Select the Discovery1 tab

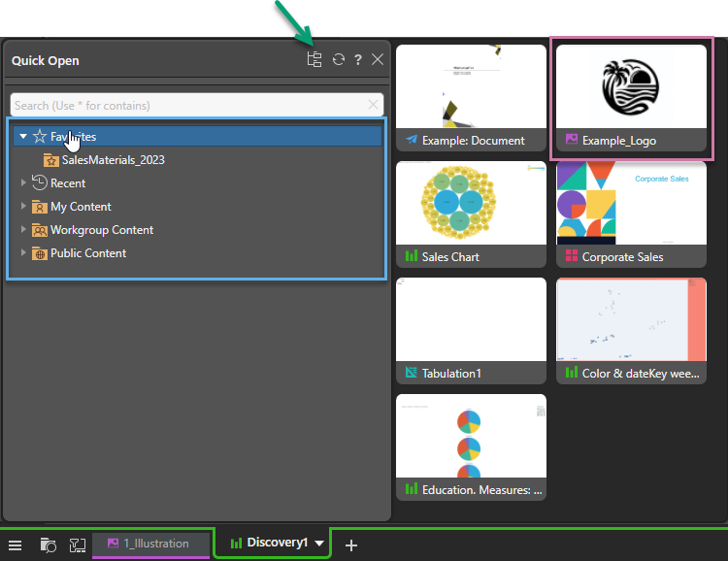[270, 544]
